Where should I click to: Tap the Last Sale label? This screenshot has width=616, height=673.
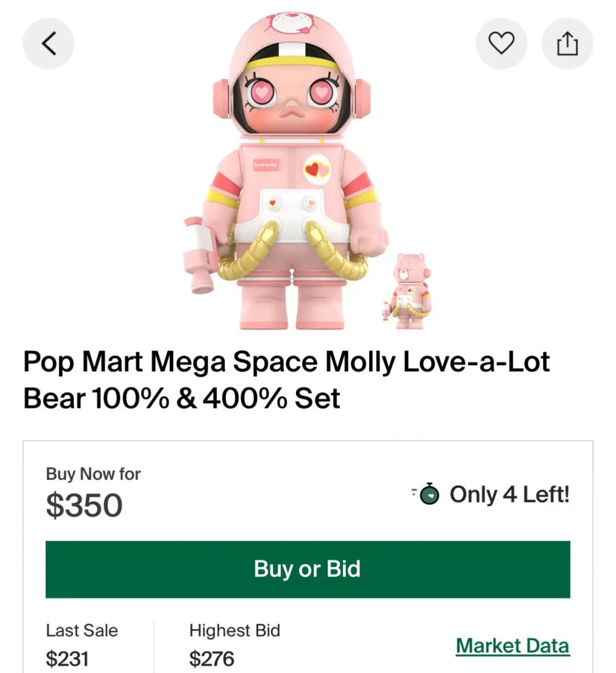[82, 630]
